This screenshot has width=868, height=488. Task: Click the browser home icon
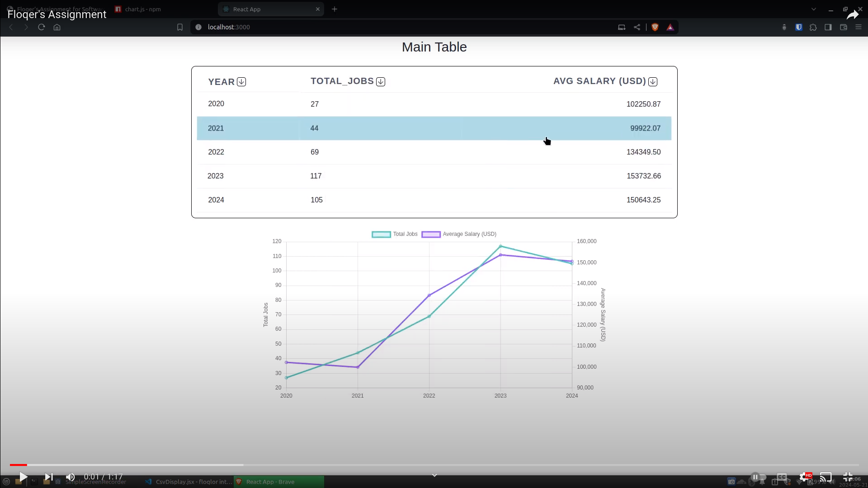click(57, 27)
